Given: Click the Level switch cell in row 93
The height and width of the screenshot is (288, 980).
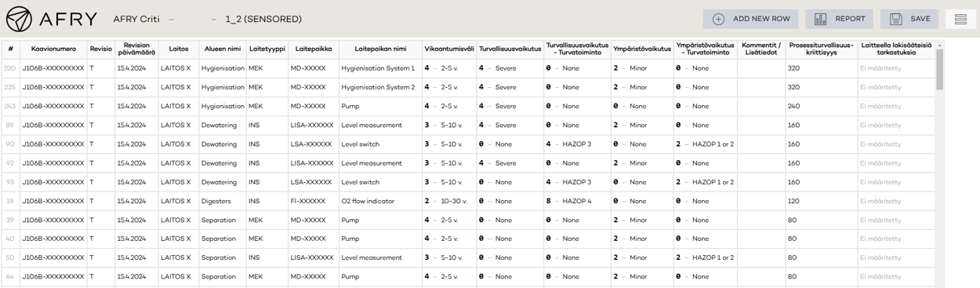Looking at the screenshot, I should coord(381,182).
